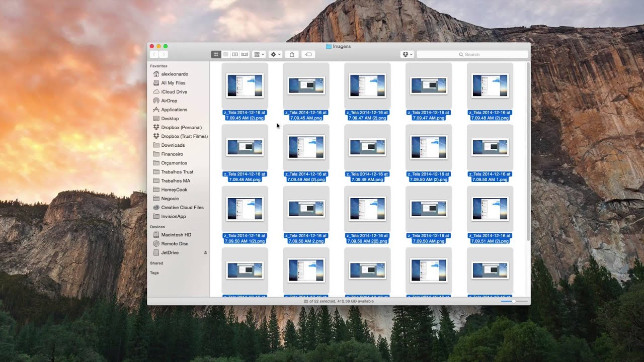Viewport: 644px width, 362px height.
Task: Go to Downloads in the sidebar
Action: coord(173,145)
